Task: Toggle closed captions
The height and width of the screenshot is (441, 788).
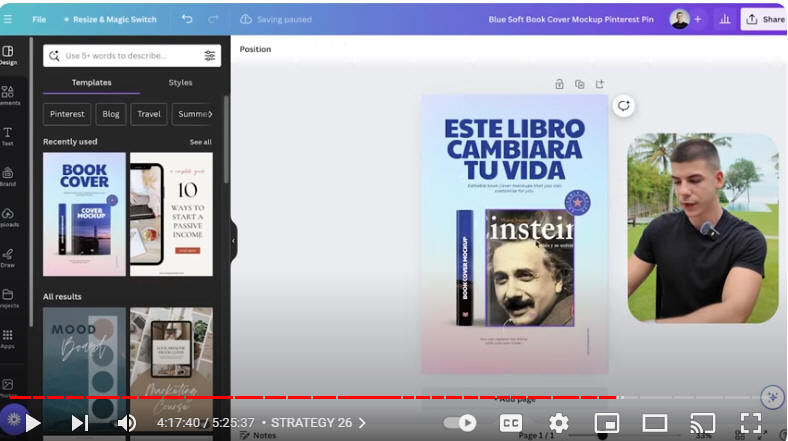Action: pyautogui.click(x=511, y=423)
